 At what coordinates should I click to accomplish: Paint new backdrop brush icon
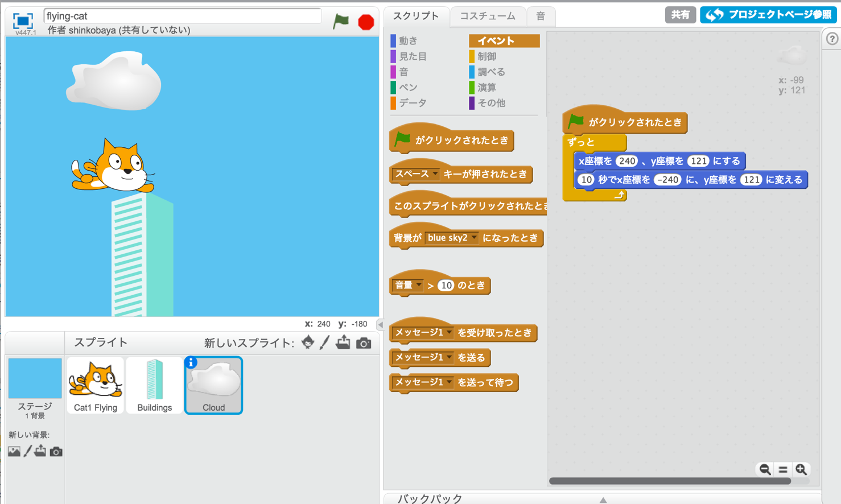(27, 451)
